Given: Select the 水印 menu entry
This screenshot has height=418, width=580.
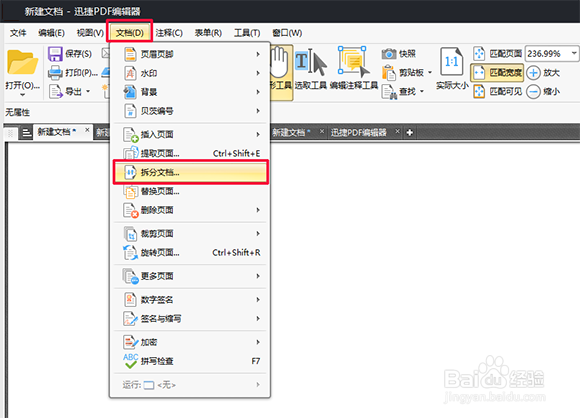Looking at the screenshot, I should (x=191, y=73).
